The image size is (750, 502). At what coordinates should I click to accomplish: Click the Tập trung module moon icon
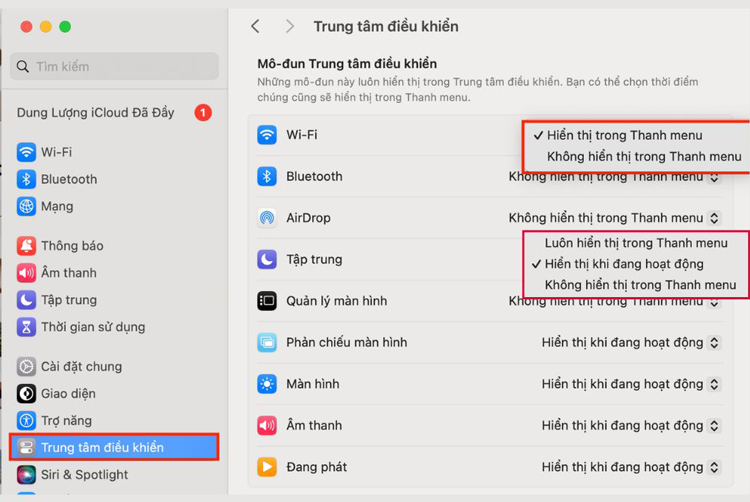[x=267, y=260]
